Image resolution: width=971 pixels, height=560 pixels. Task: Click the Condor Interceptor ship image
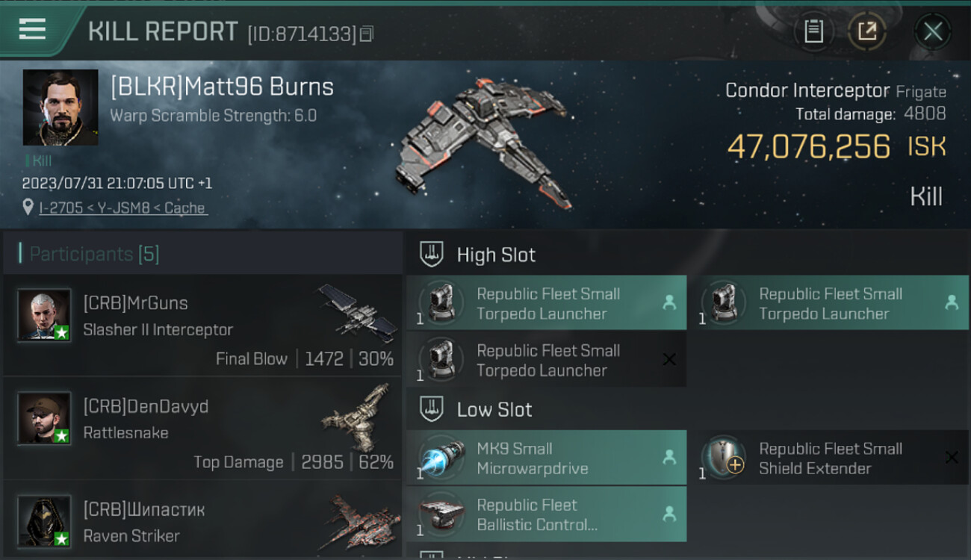[x=482, y=142]
